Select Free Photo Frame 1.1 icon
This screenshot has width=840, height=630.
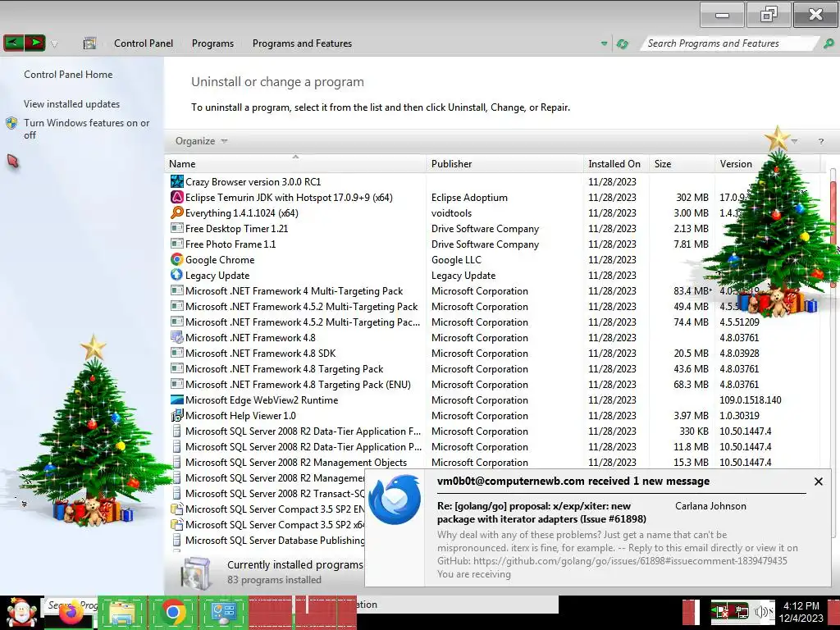[x=177, y=244]
